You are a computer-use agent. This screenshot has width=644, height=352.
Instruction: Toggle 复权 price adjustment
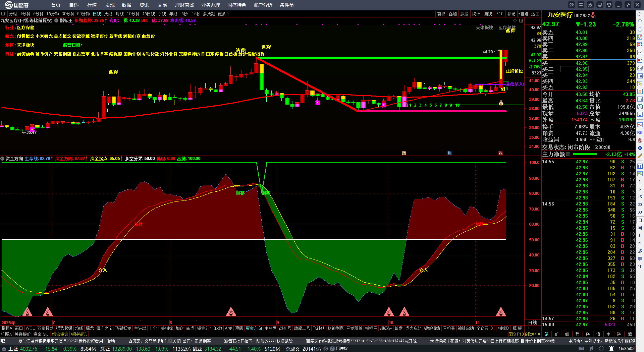441,14
